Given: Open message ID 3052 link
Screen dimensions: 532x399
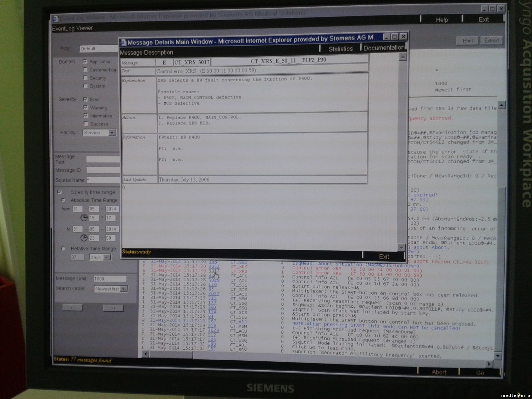Looking at the screenshot, I should [x=214, y=266].
